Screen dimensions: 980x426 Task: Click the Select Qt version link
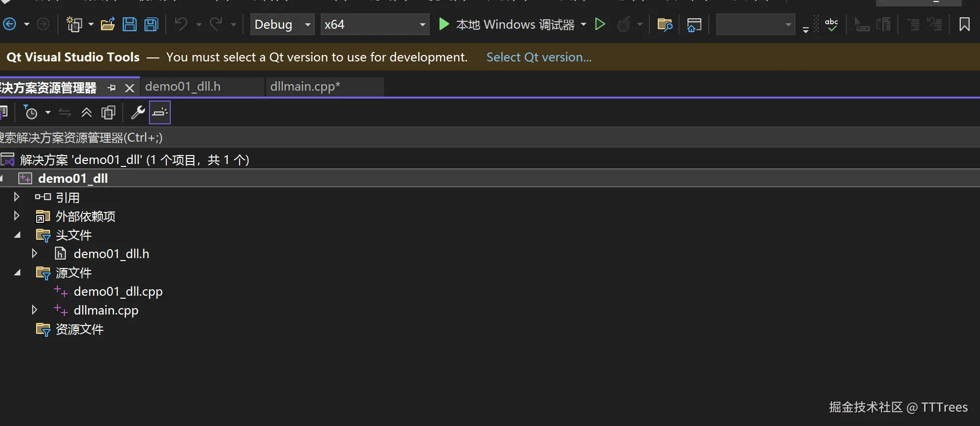point(539,57)
